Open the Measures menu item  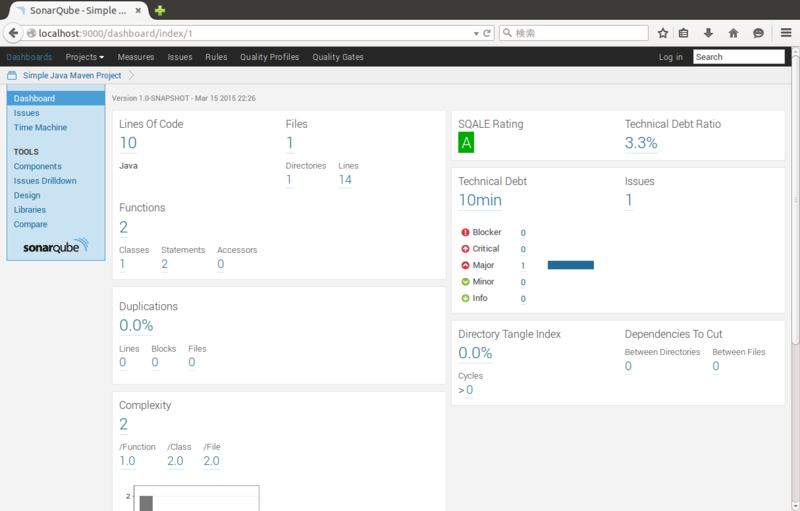tap(136, 57)
